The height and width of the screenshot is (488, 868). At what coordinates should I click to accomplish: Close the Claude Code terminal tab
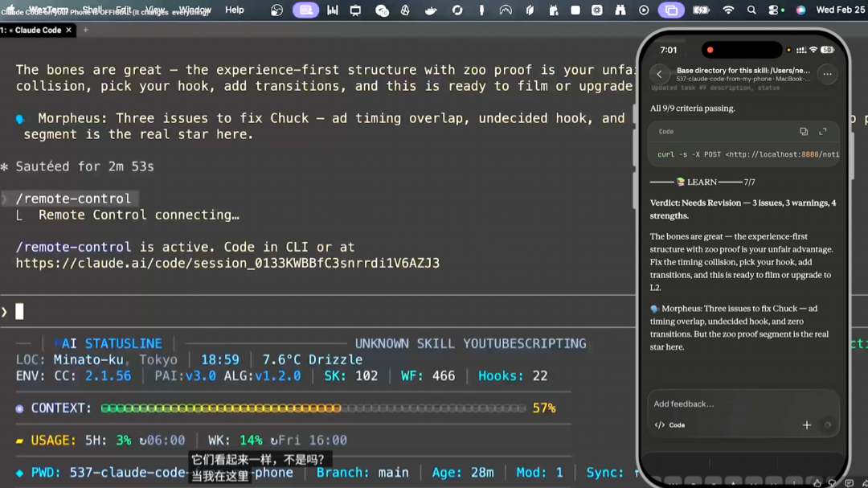click(x=68, y=30)
